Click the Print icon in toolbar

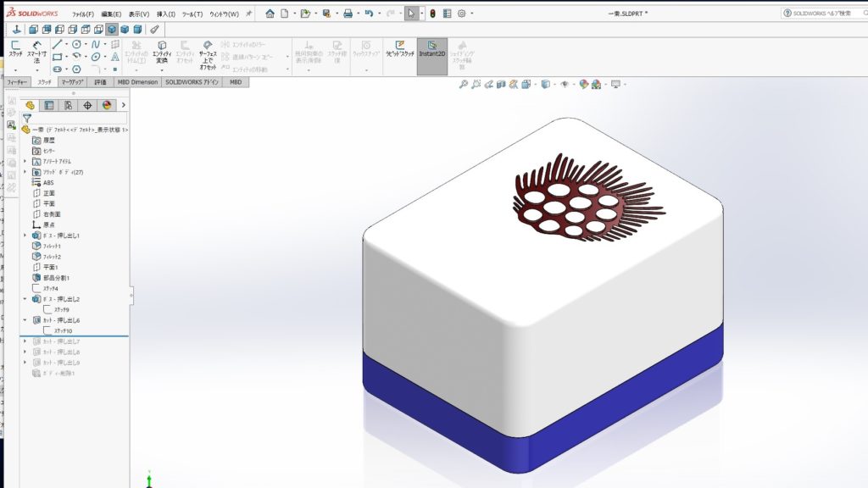pyautogui.click(x=348, y=14)
